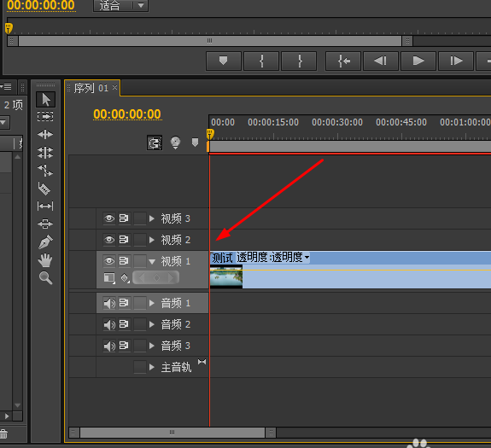Click the timeline horizontal zoom scrollbar
Screen dimensions: 491x448
click(172, 433)
